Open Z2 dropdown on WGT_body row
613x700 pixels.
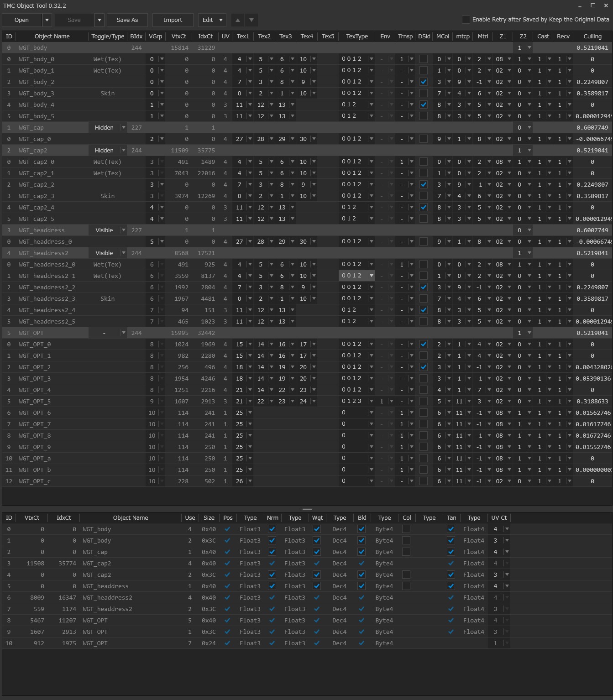coord(529,47)
